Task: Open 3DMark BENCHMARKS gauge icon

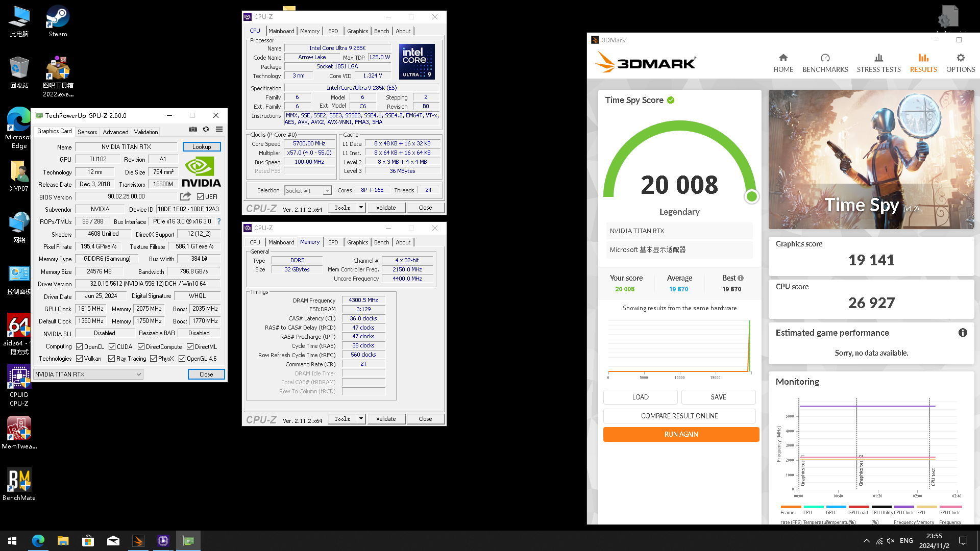Action: point(825,58)
